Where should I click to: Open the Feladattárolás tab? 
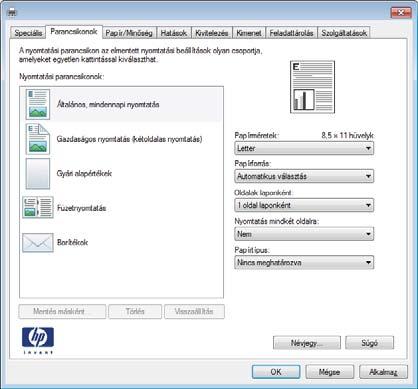291,33
